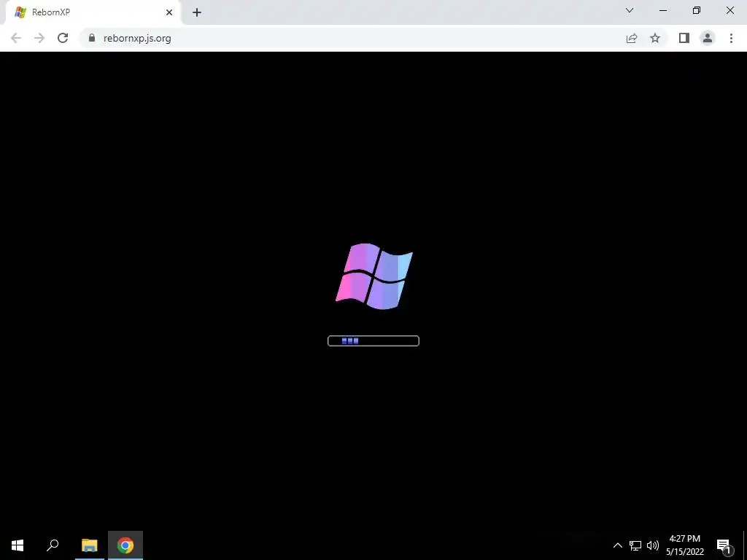The height and width of the screenshot is (560, 747).
Task: Click the RebornXP tab favicon
Action: point(20,12)
